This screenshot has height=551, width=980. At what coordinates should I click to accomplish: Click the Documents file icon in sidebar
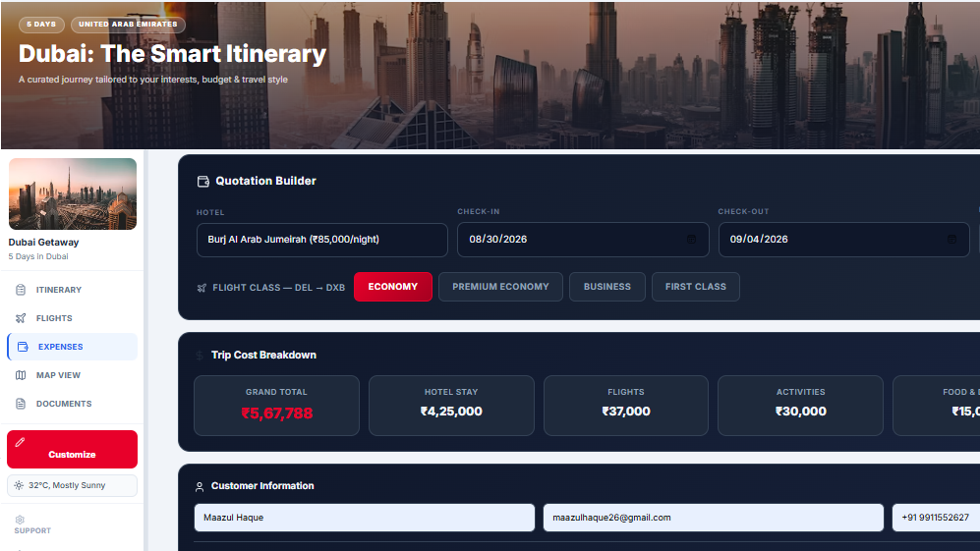click(21, 404)
